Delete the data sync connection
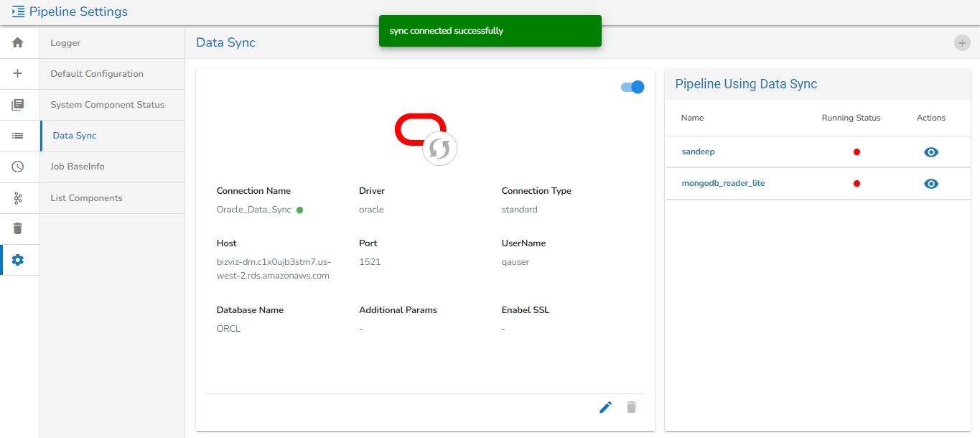The width and height of the screenshot is (980, 438). point(631,407)
